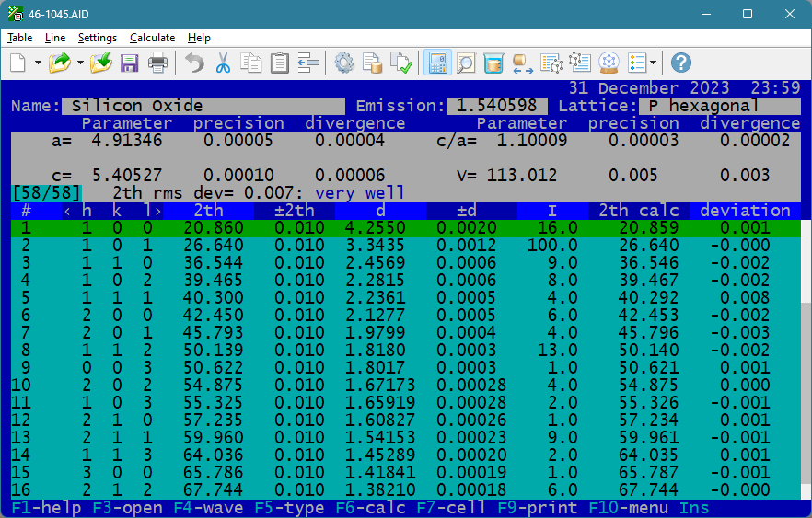The width and height of the screenshot is (812, 518).
Task: Open settings with the gear icon
Action: point(344,63)
